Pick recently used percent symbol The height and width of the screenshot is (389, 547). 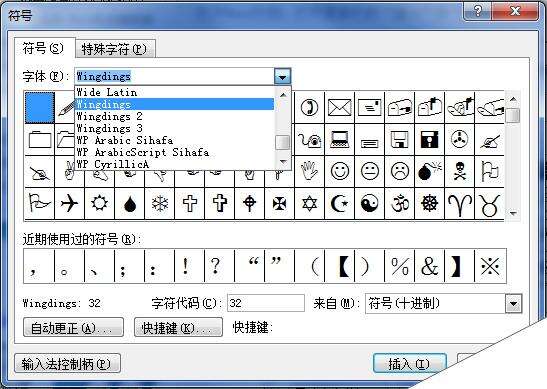coord(399,266)
